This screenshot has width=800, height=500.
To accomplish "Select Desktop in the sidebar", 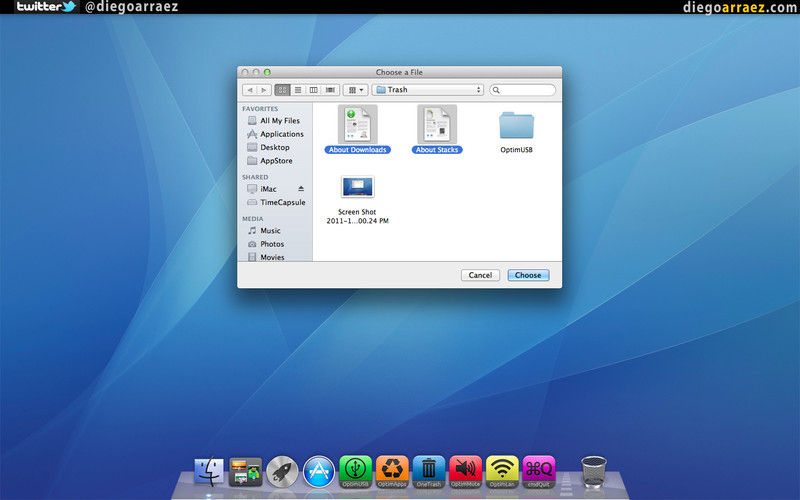I will click(276, 147).
